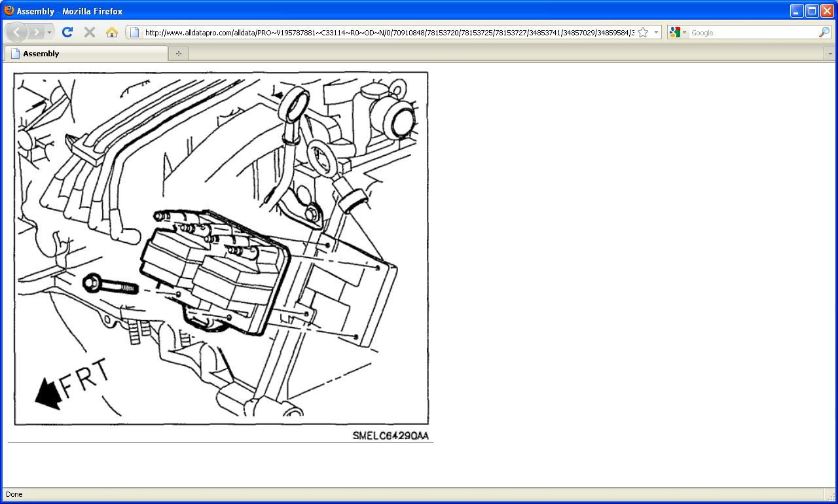
Task: Choose search engine via Google icon
Action: click(678, 32)
